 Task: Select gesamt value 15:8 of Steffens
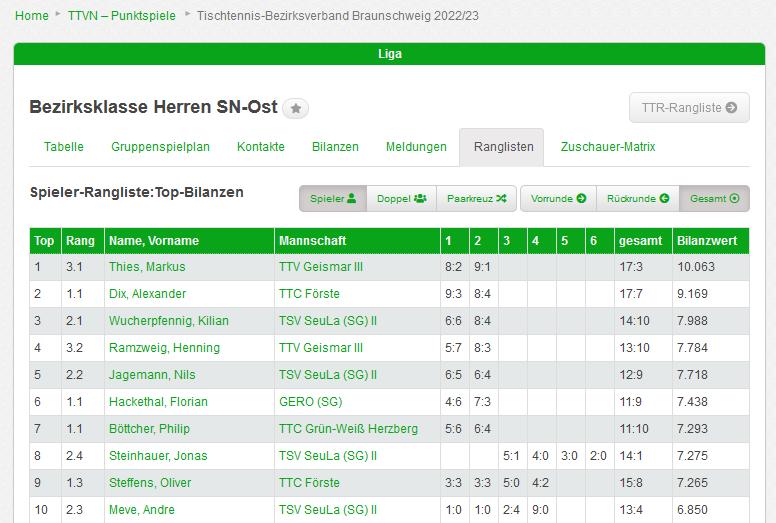coord(631,483)
